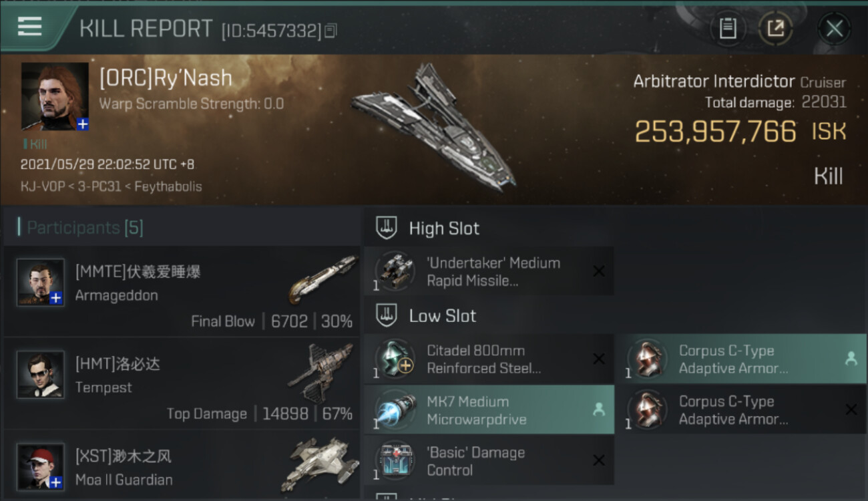Viewport: 868px width, 501px height.
Task: Open the hamburger menu icon
Action: tap(30, 27)
